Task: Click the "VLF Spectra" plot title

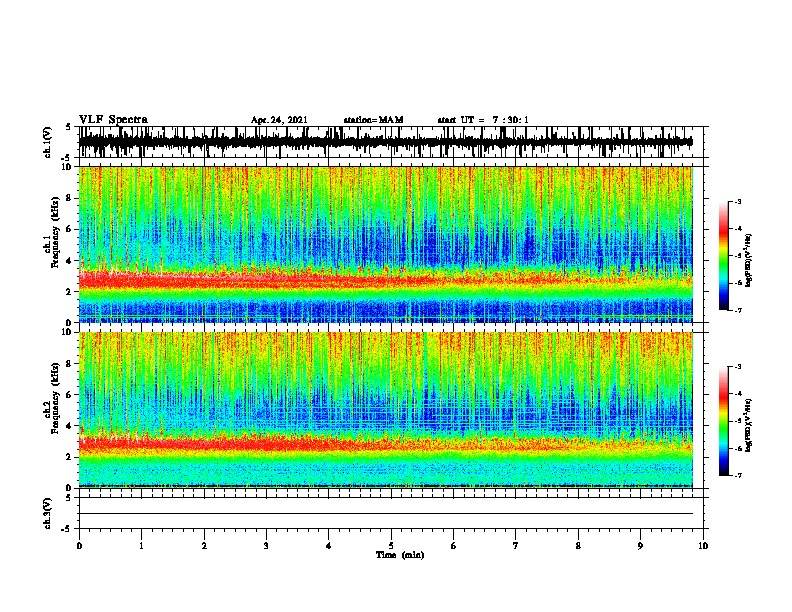Action: click(113, 120)
